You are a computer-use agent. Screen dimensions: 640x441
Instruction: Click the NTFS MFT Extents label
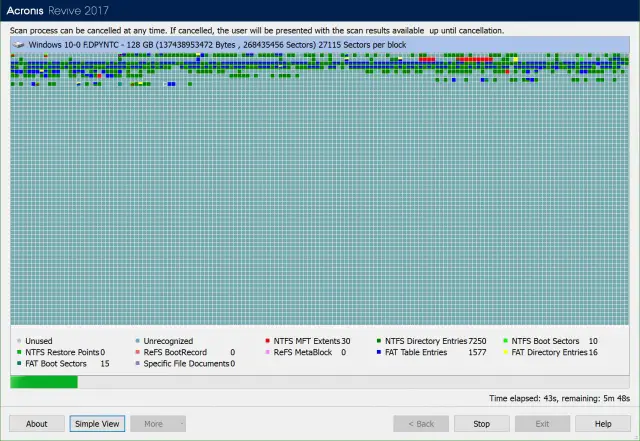(x=307, y=341)
